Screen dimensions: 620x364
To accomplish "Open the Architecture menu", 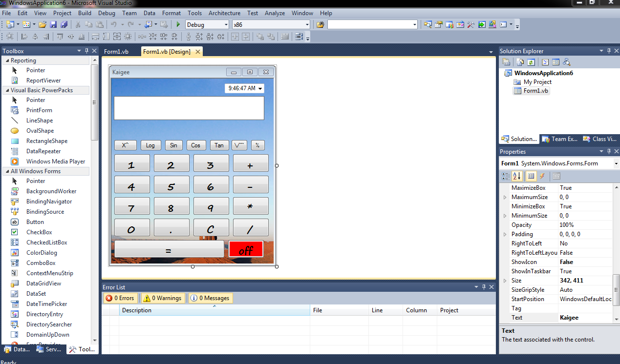I will pos(224,13).
